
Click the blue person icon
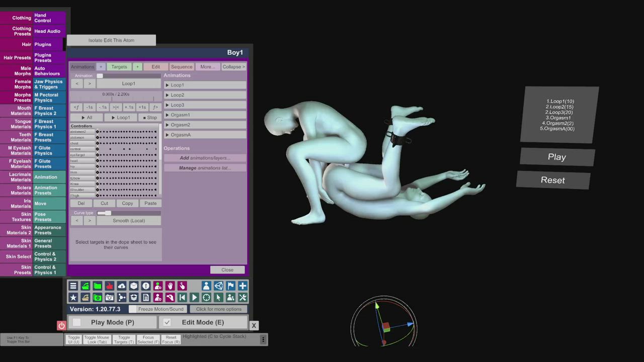[x=206, y=286]
